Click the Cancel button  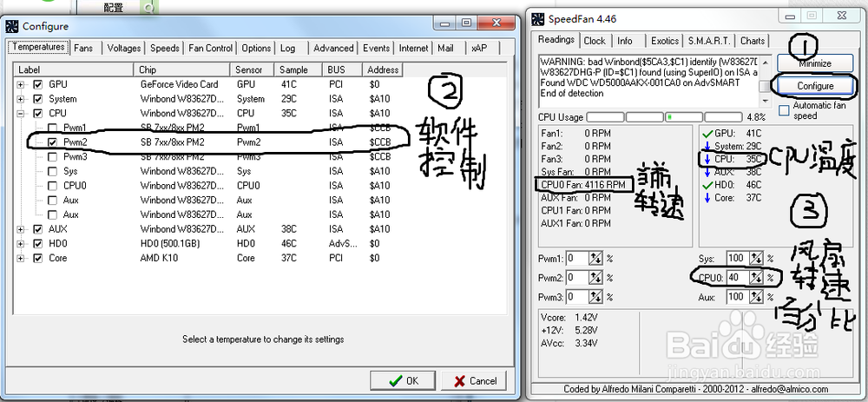476,381
